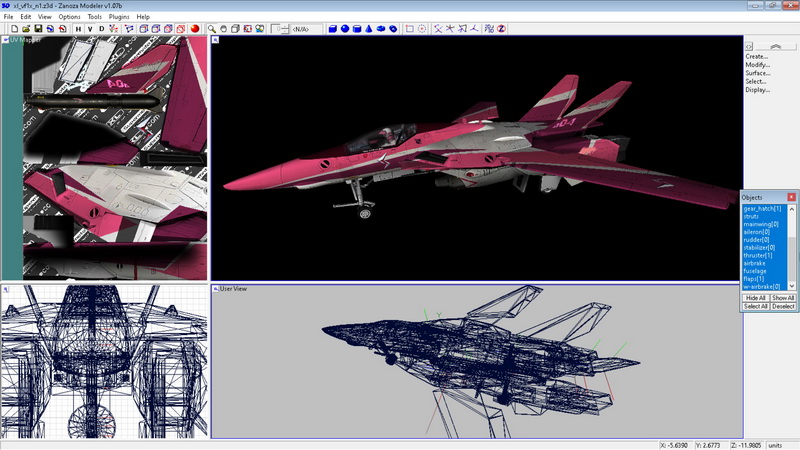This screenshot has height=450, width=800.
Task: Open the File menu
Action: click(x=9, y=17)
